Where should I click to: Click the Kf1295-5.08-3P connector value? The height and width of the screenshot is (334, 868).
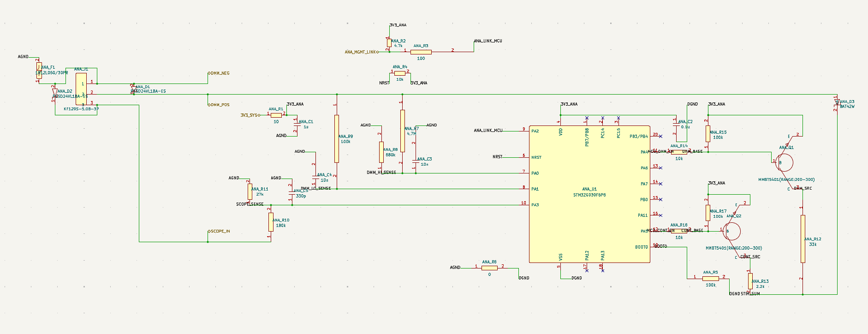click(x=81, y=109)
